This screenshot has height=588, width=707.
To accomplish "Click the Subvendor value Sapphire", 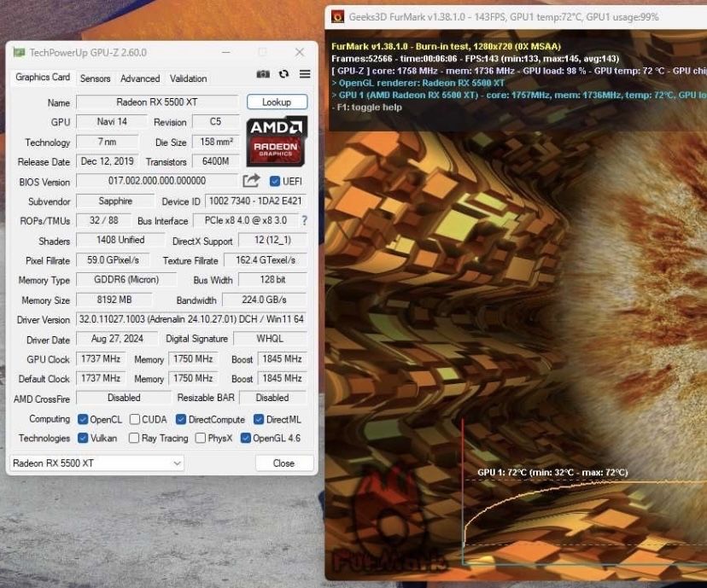I will 115,201.
